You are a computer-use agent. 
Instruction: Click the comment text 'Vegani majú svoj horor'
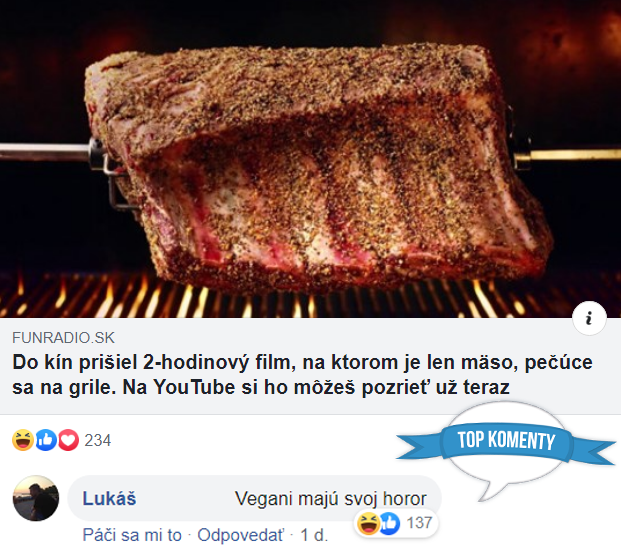pyautogui.click(x=331, y=499)
